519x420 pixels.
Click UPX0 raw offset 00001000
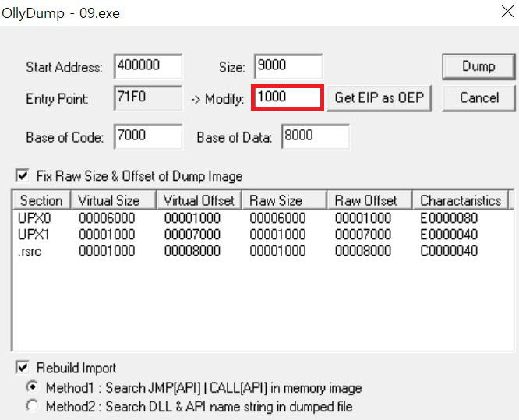tap(363, 218)
